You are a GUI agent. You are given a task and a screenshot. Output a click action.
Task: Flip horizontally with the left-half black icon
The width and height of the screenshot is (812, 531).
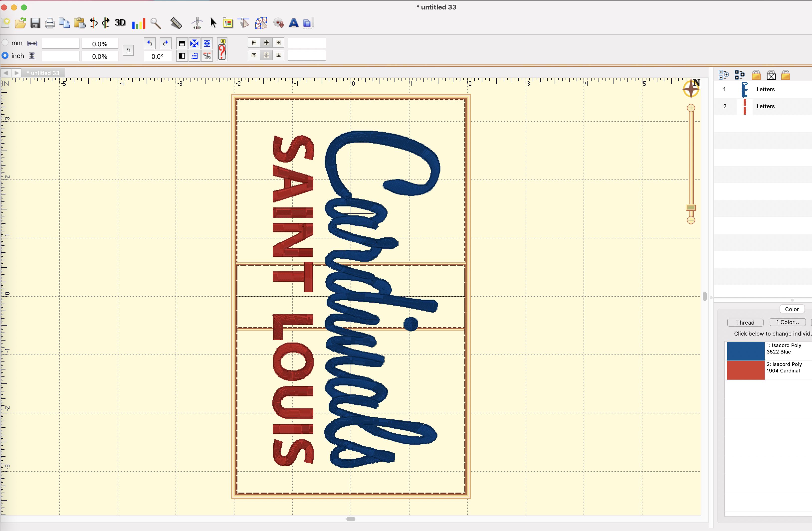pos(182,56)
